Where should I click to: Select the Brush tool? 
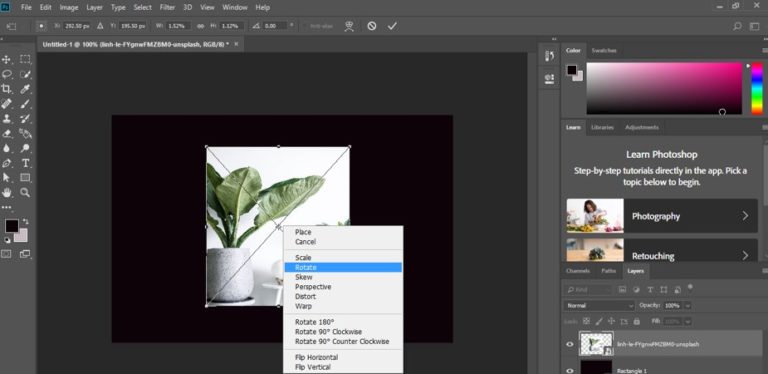pos(25,103)
